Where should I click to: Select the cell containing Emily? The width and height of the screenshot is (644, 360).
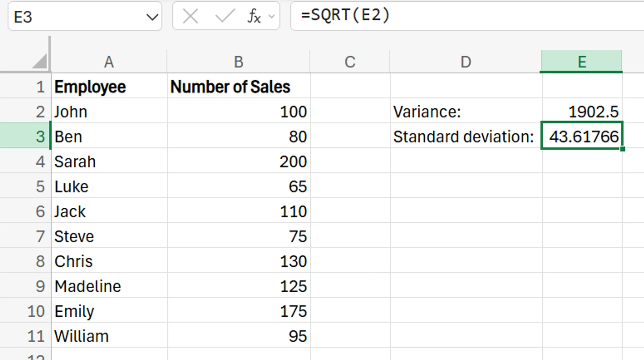tap(109, 311)
